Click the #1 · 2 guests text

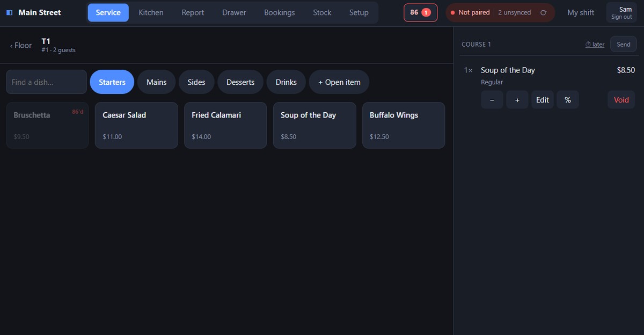coord(58,50)
